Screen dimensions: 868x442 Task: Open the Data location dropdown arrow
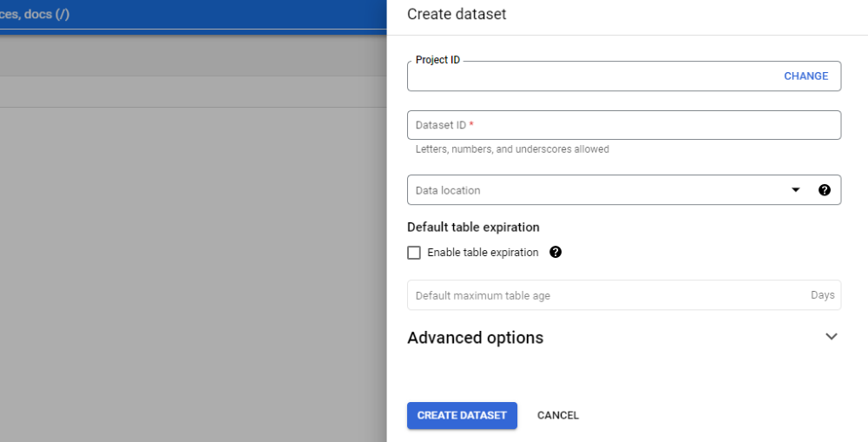pos(795,190)
